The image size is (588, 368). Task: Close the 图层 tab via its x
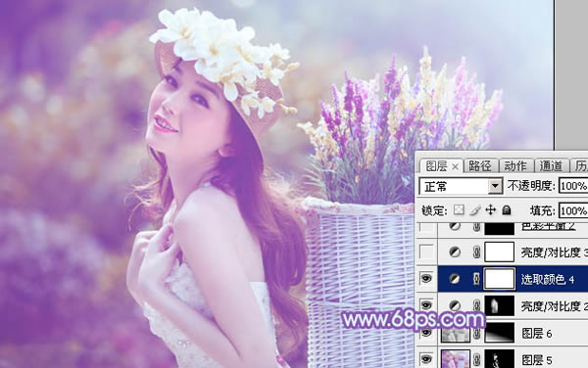[x=455, y=166]
